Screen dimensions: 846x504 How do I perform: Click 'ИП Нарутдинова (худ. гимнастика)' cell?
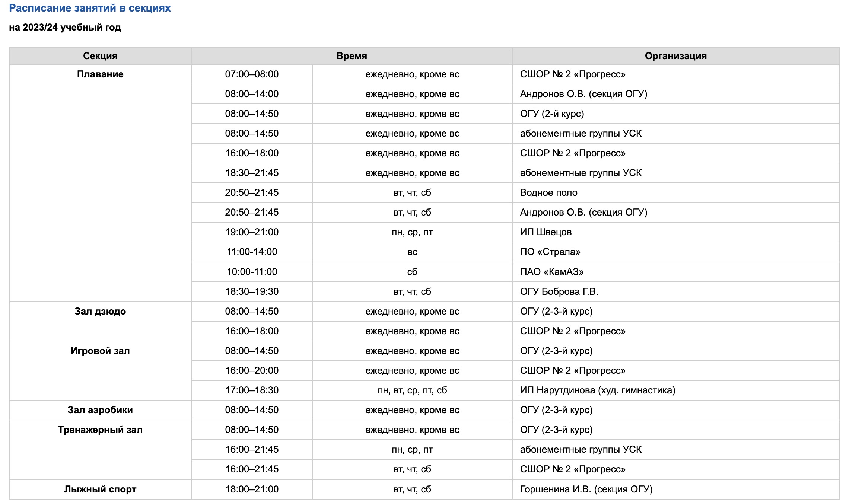[x=676, y=390]
